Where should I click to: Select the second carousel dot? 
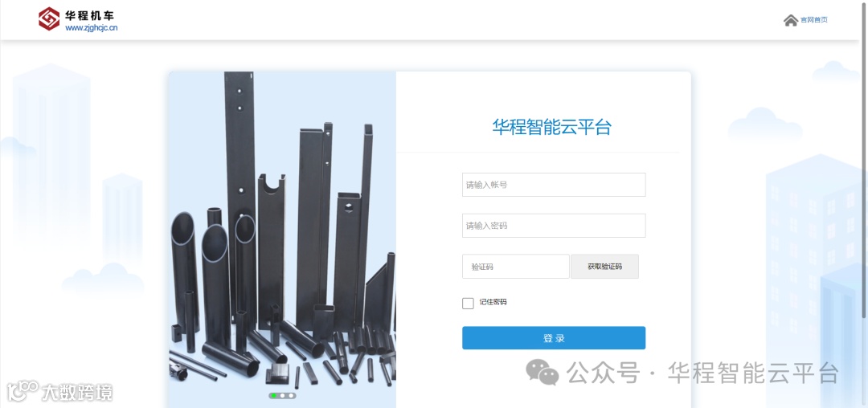(x=282, y=396)
